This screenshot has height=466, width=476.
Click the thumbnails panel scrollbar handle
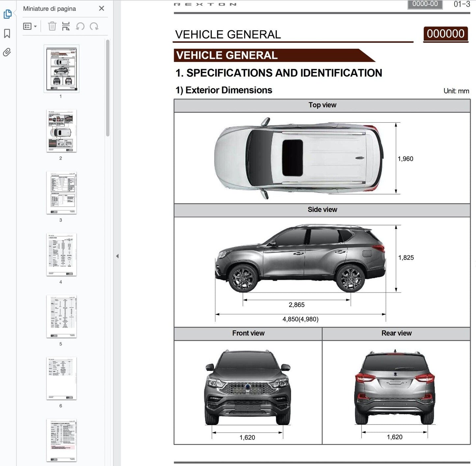click(x=108, y=88)
